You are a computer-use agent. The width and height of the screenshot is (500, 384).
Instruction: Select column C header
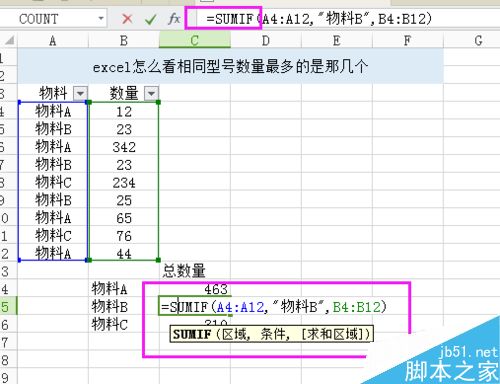tap(195, 40)
